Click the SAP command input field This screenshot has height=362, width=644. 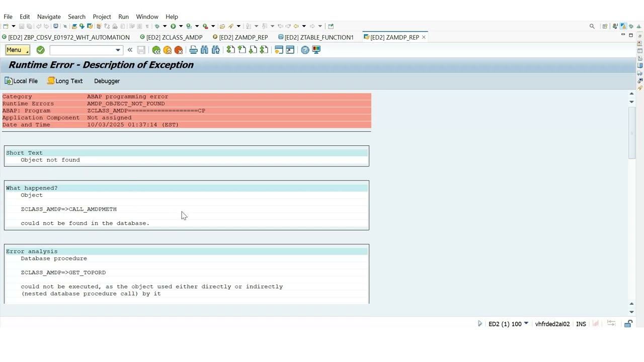tap(82, 50)
